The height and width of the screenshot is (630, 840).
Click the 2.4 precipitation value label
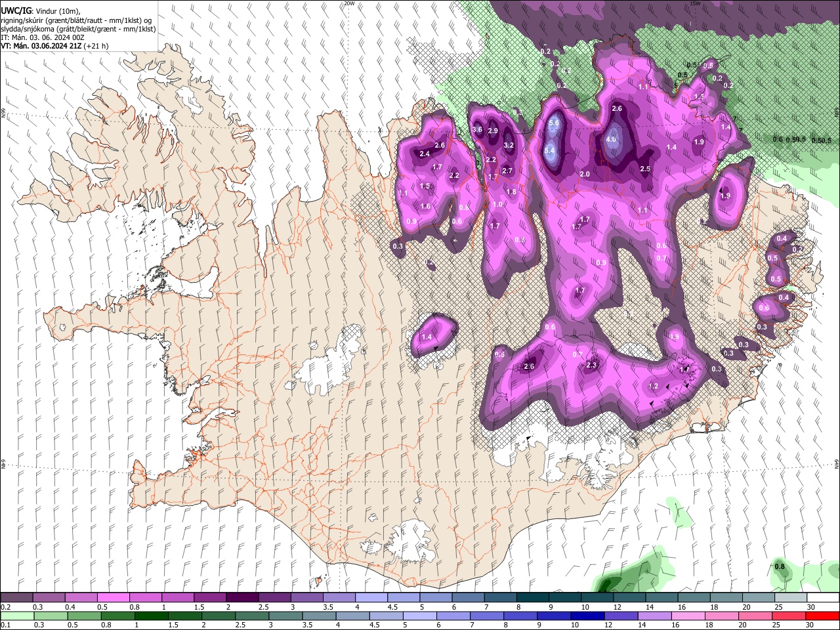425,154
